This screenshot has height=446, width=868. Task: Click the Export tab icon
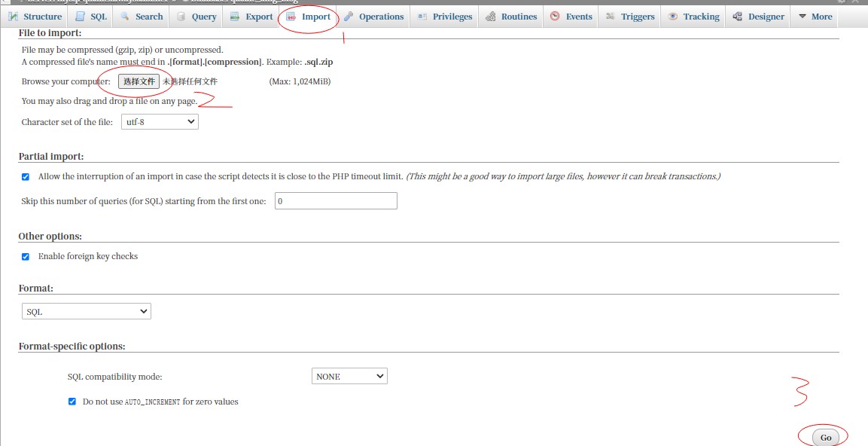point(235,17)
